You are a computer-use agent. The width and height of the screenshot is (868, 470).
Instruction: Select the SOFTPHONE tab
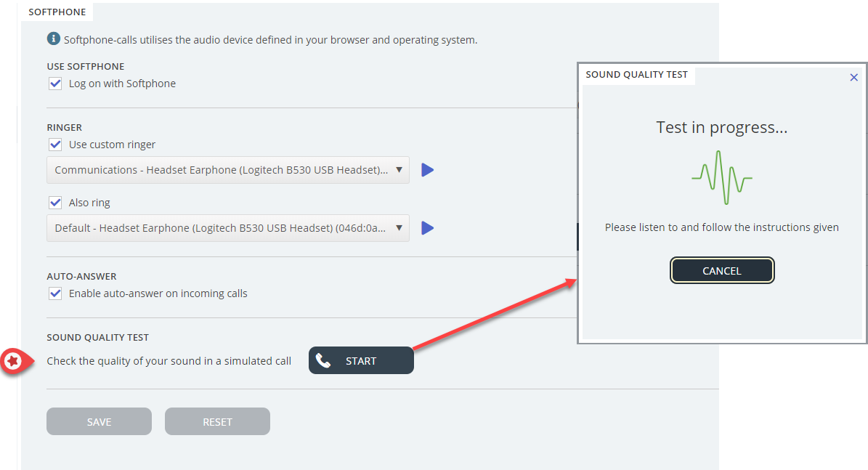coord(57,12)
